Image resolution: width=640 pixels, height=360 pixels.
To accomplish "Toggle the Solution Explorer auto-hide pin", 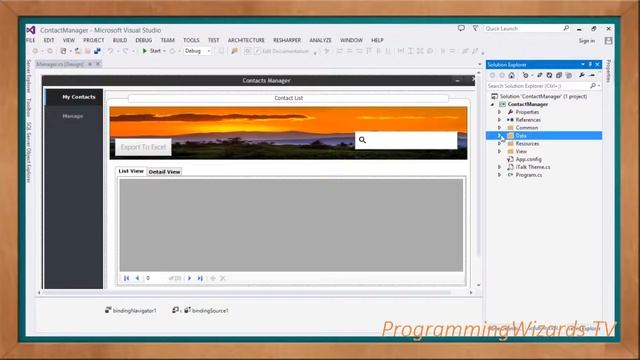I will (590, 64).
